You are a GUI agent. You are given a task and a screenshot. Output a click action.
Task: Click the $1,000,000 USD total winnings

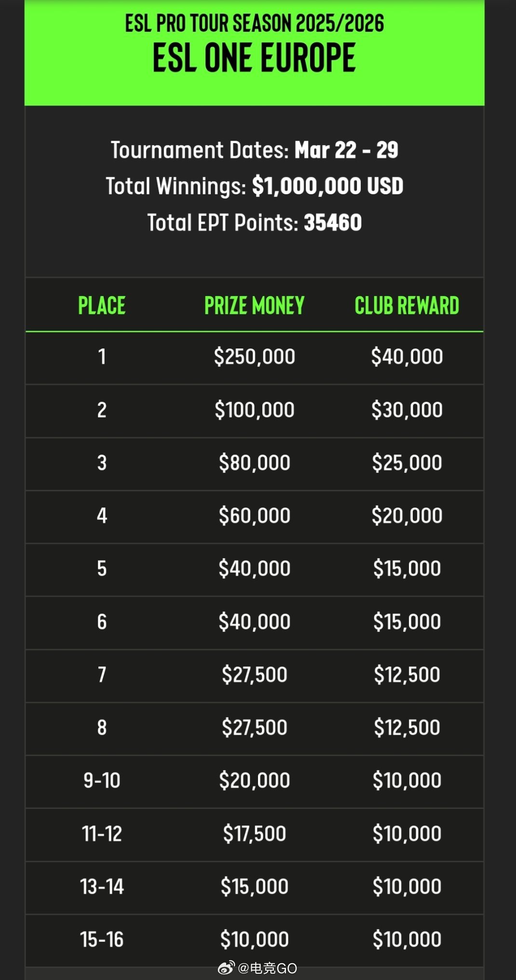pyautogui.click(x=328, y=186)
